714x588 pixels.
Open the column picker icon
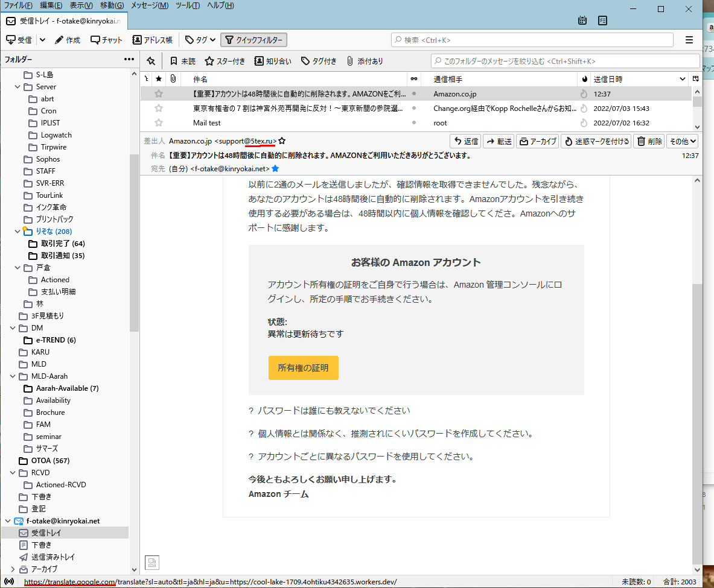tap(696, 79)
